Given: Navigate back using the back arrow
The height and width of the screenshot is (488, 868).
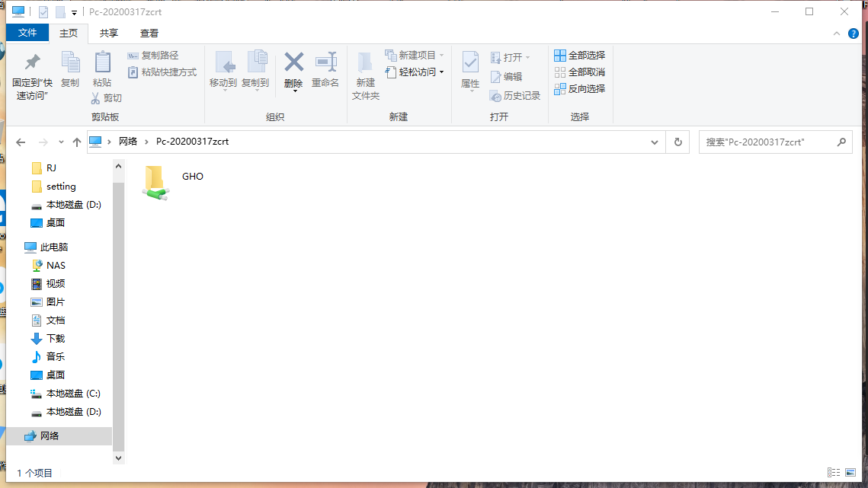Looking at the screenshot, I should click(x=21, y=142).
